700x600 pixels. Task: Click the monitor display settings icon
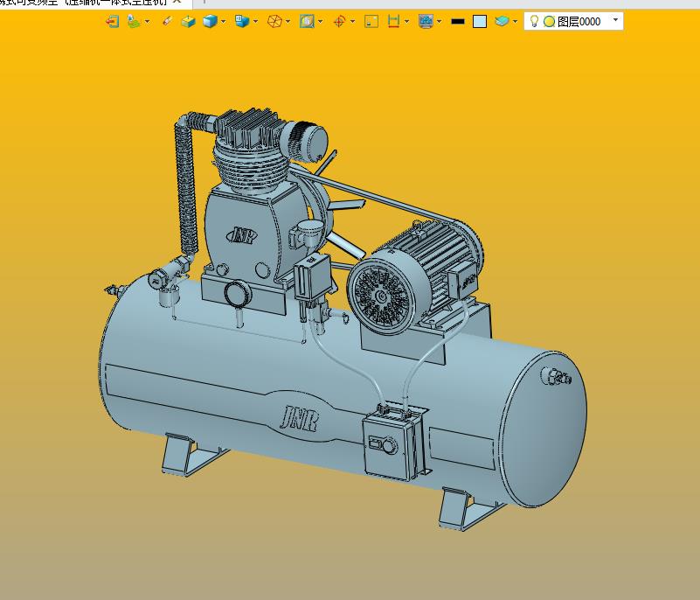(426, 21)
